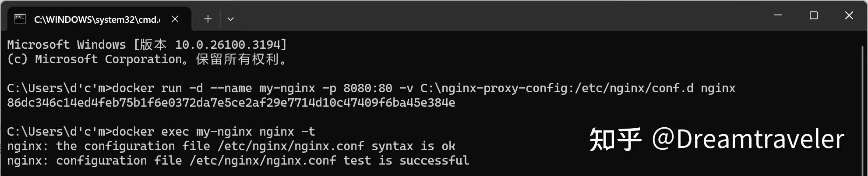Click the "test is successful" output line
The width and height of the screenshot is (868, 176).
pyautogui.click(x=238, y=161)
